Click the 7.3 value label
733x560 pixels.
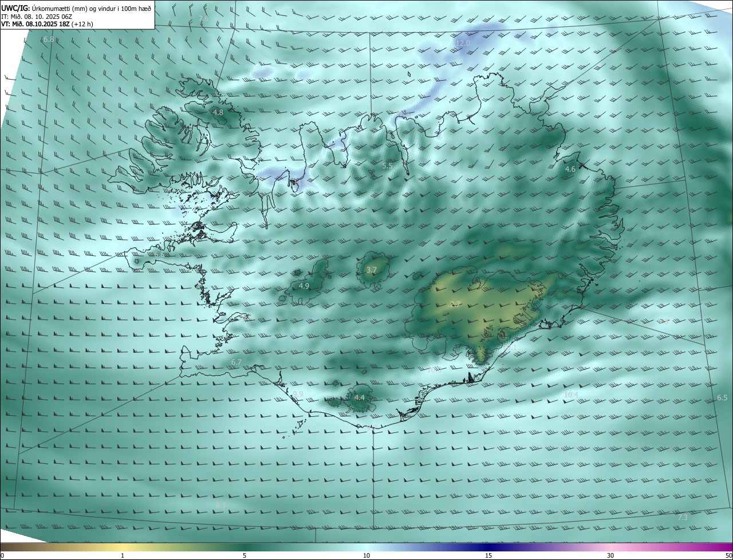(683, 517)
